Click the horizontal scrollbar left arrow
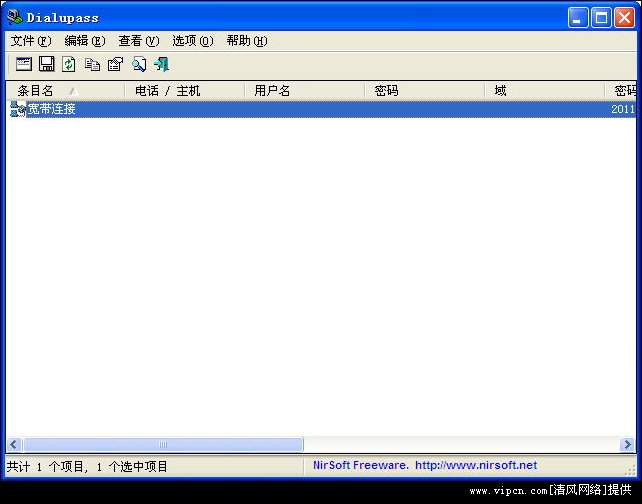 click(14, 444)
